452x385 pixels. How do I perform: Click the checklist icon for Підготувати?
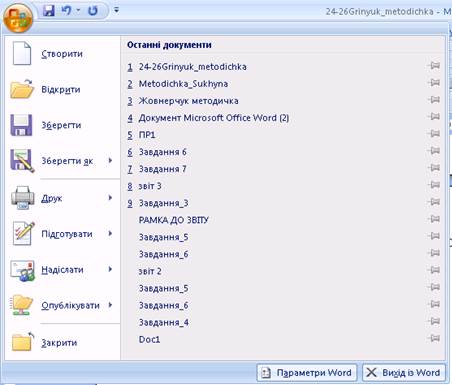pos(23,233)
